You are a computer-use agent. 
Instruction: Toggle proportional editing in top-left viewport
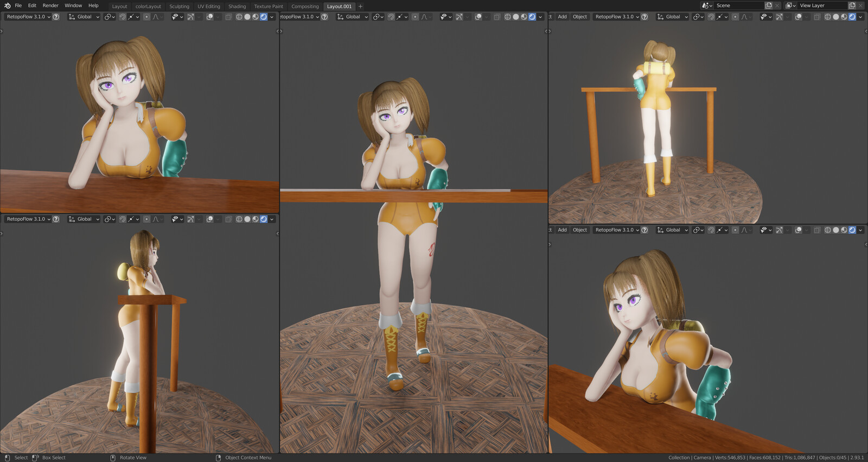146,17
